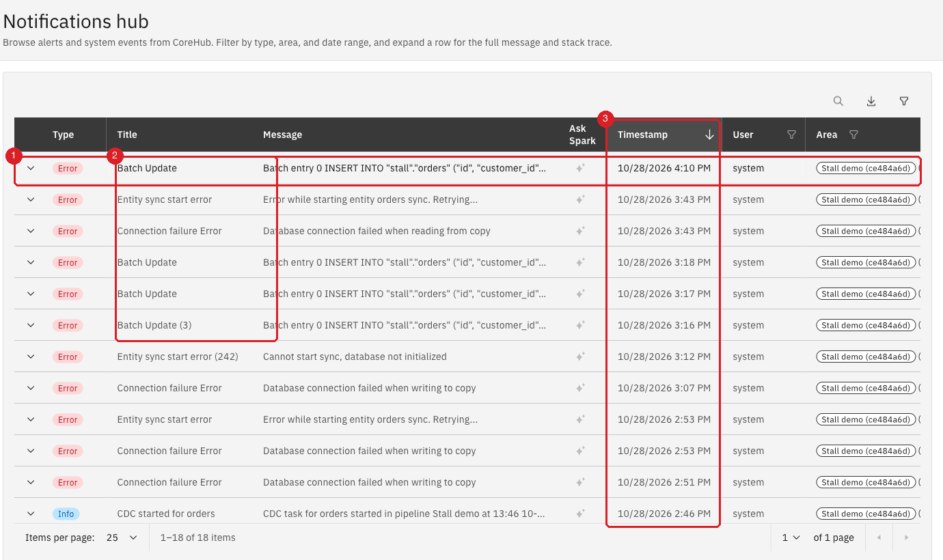Ask Spark about the 4:10 PM Batch Update
Screen dimensions: 943x560
tap(580, 168)
